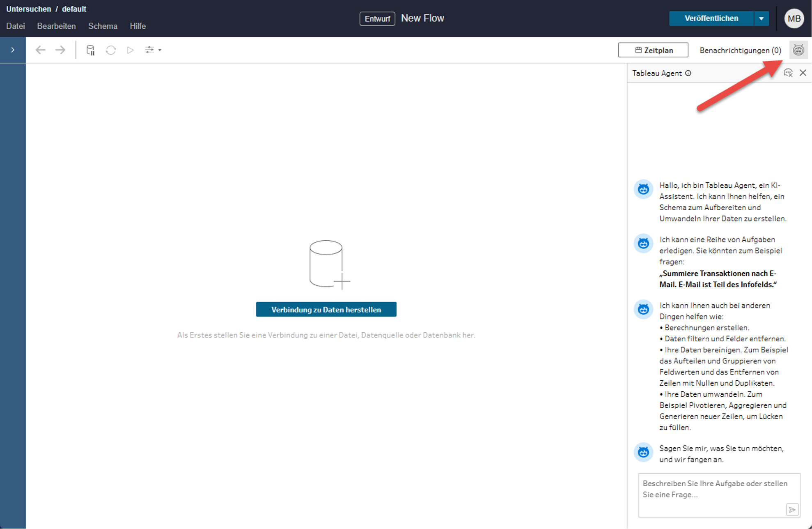This screenshot has width=812, height=529.
Task: Open Benachrichtigungen (0) notifications
Action: tap(740, 50)
